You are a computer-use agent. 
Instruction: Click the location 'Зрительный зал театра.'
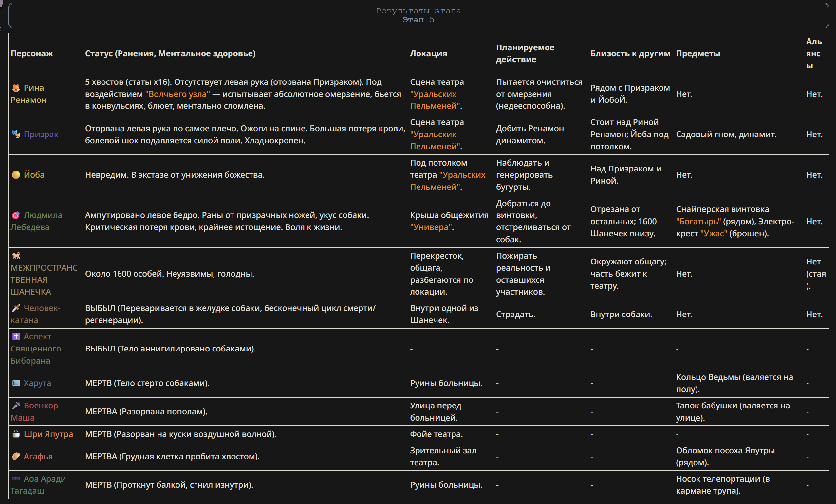coord(443,456)
